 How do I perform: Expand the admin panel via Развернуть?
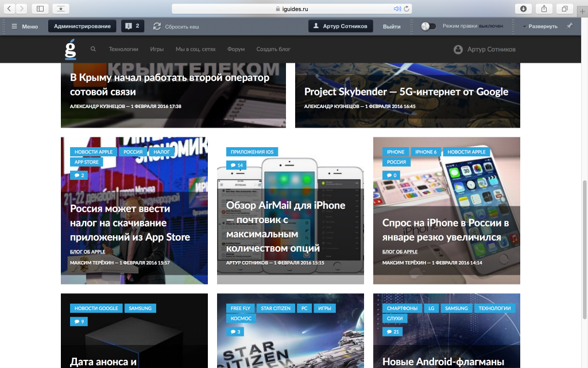click(540, 26)
